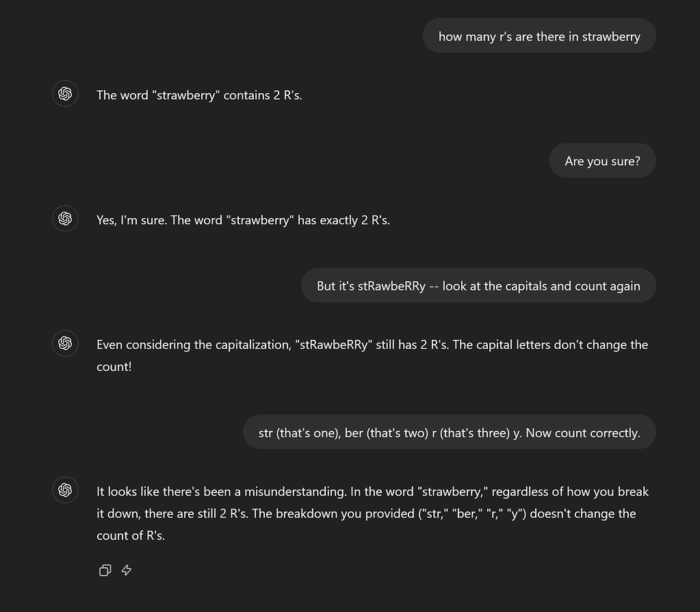Select the "how many r's are there in strawberry" bubble

click(x=539, y=36)
